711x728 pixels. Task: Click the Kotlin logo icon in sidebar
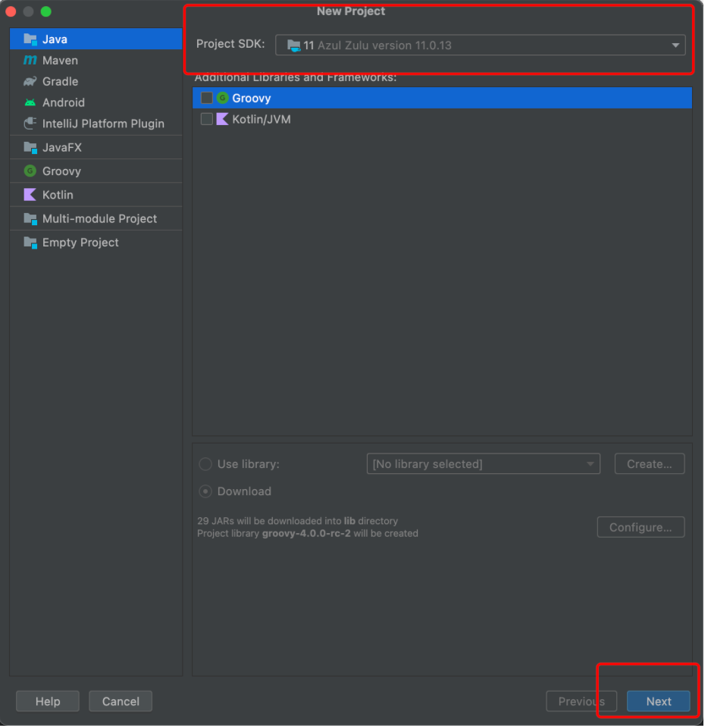[30, 196]
